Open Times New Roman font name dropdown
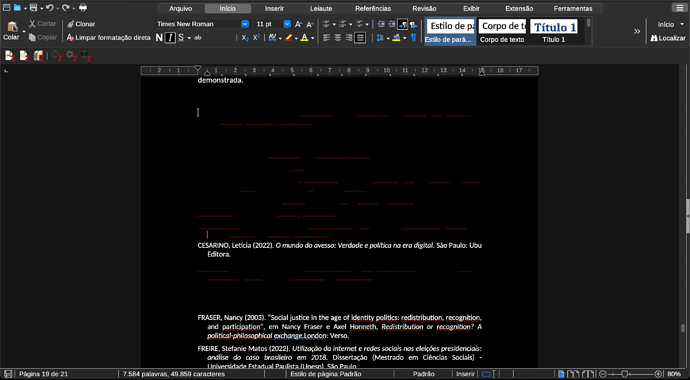 [x=245, y=24]
